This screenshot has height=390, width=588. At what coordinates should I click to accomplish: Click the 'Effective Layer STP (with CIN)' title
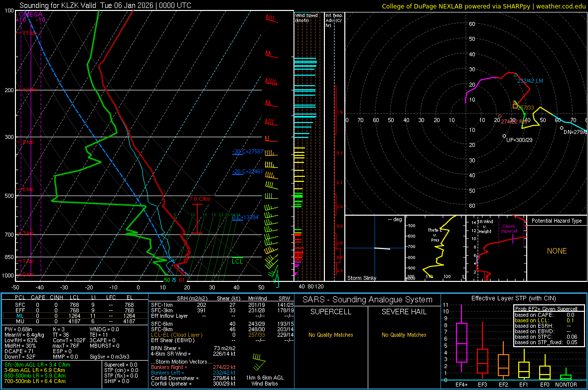coord(513,298)
